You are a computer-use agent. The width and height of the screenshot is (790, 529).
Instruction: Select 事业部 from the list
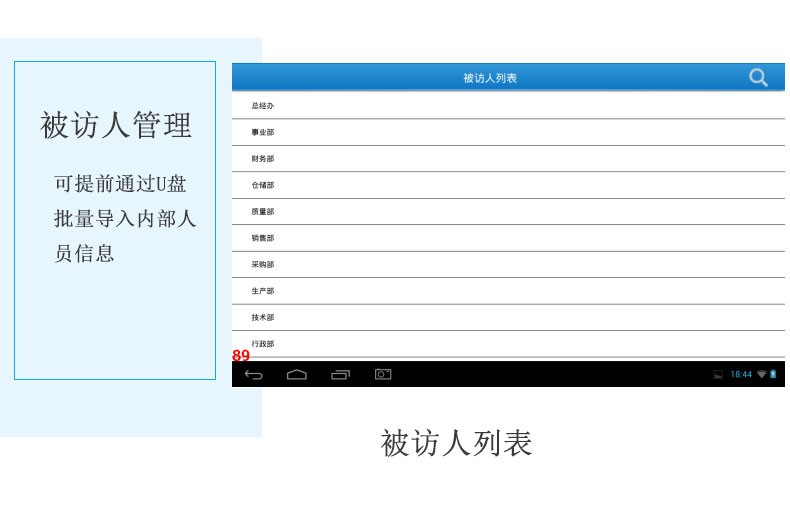263,132
